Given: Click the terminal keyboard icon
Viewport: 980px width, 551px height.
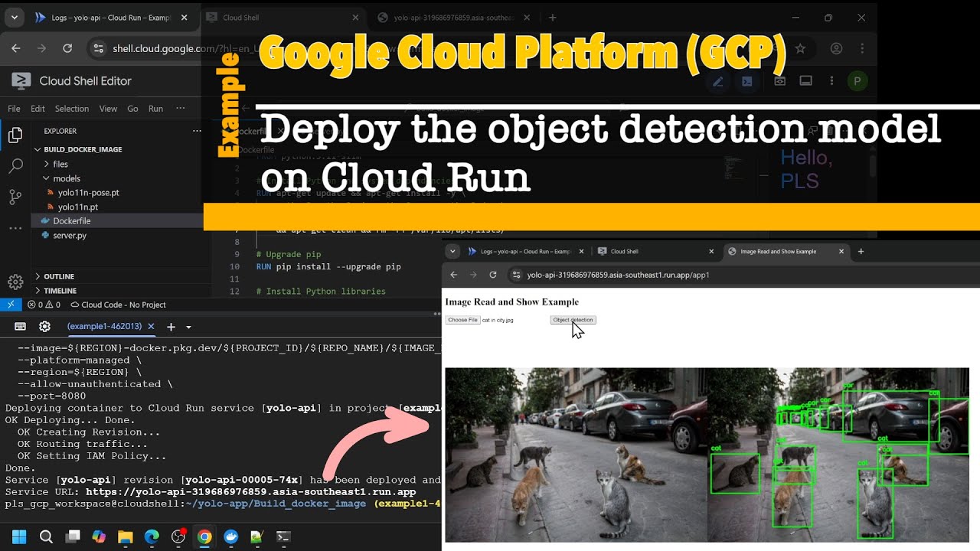Looking at the screenshot, I should 20,327.
